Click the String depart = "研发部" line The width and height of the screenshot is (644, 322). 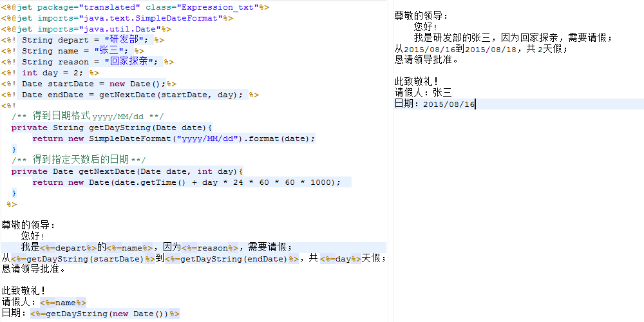[82, 40]
